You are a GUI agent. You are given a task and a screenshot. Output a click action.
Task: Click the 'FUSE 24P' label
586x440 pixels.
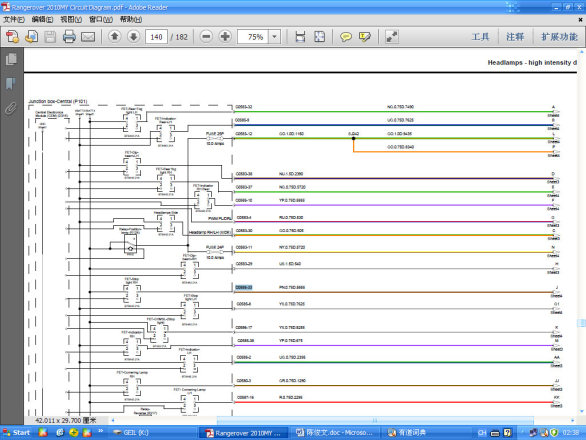tap(215, 247)
